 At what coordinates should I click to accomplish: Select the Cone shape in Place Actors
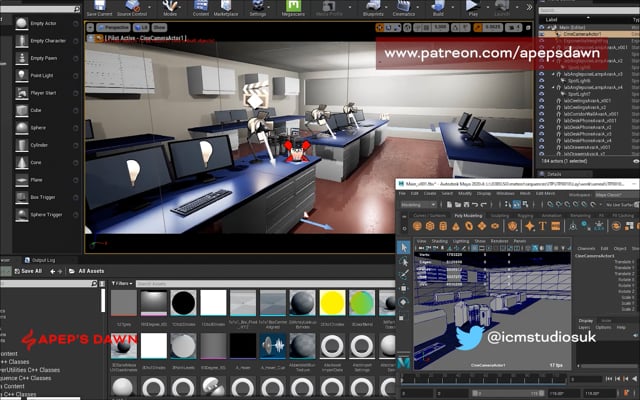coord(22,162)
